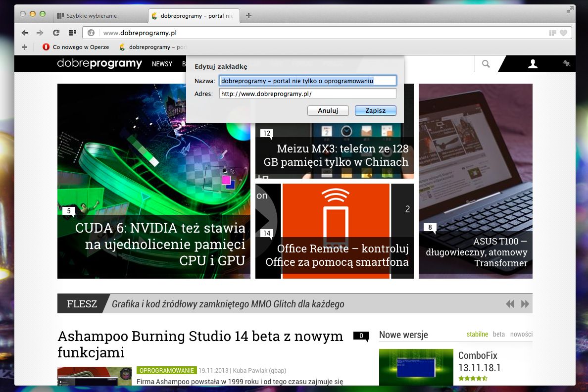
Task: Open the user account icon on site header
Action: coord(533,64)
